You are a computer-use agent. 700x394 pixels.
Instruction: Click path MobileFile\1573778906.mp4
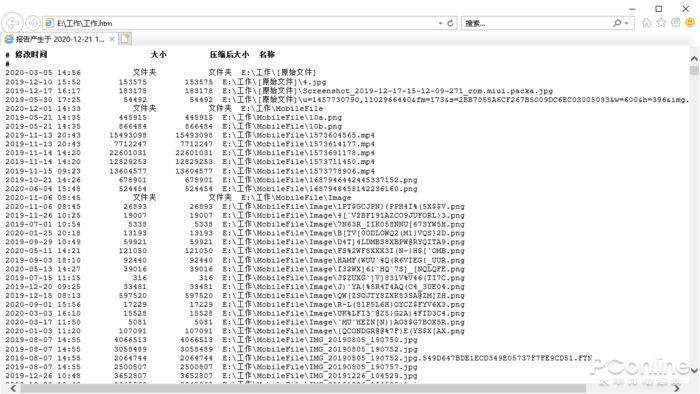pyautogui.click(x=298, y=171)
